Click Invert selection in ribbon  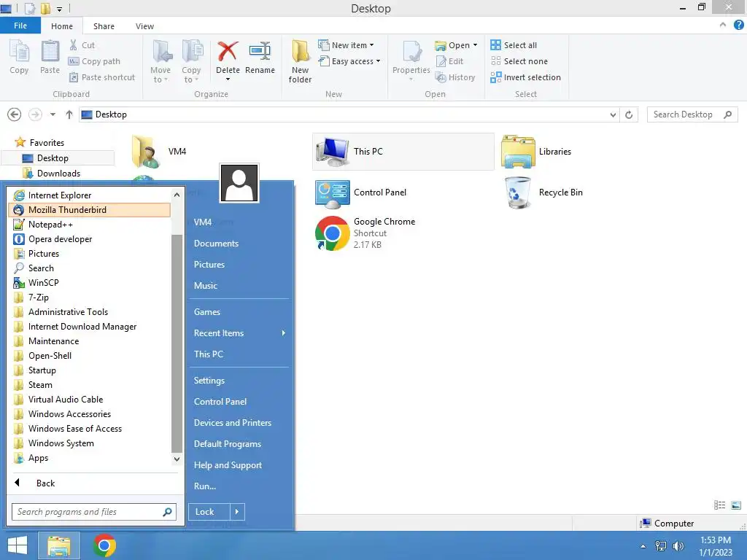pos(525,77)
